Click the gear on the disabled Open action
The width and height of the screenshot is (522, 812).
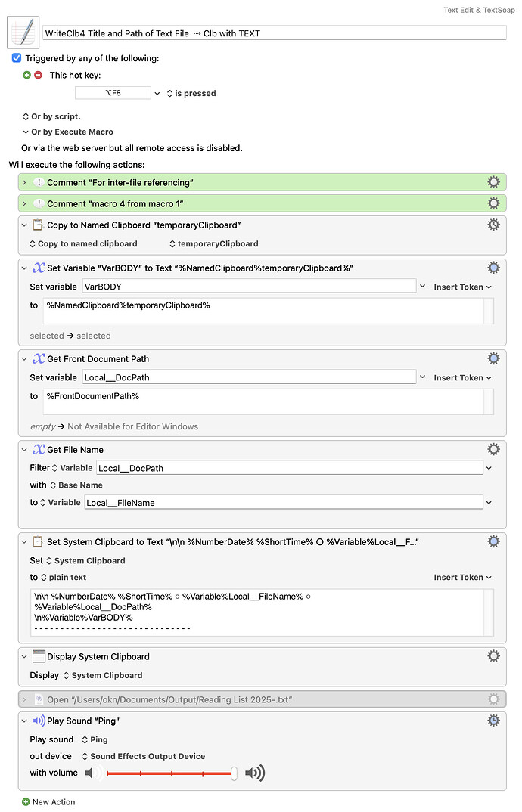[x=493, y=699]
